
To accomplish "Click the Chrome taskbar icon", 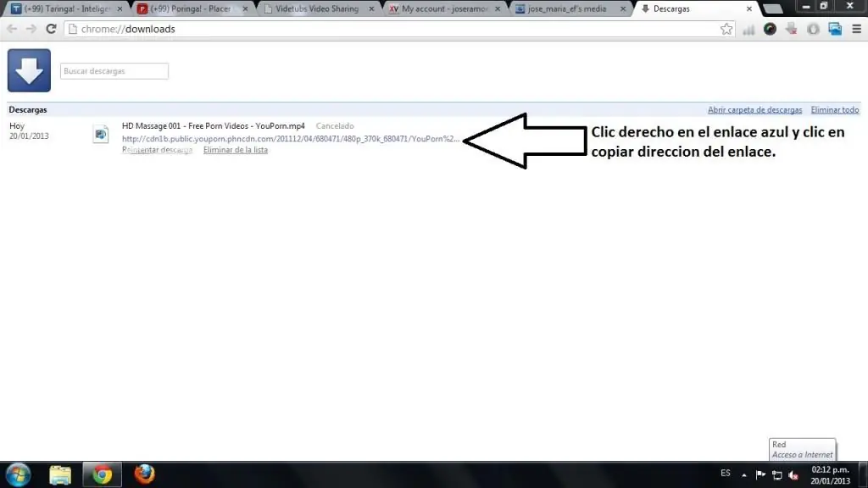I will tap(102, 474).
